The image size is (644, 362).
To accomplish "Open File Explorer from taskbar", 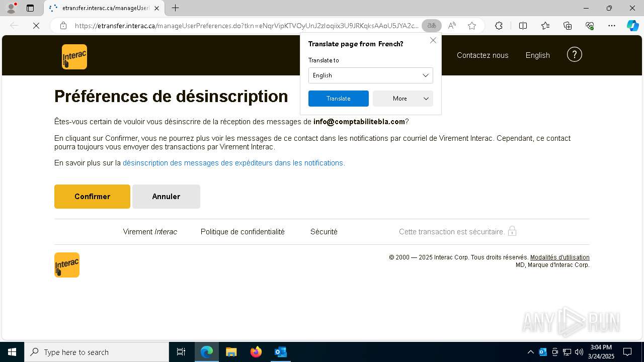I will [x=231, y=352].
